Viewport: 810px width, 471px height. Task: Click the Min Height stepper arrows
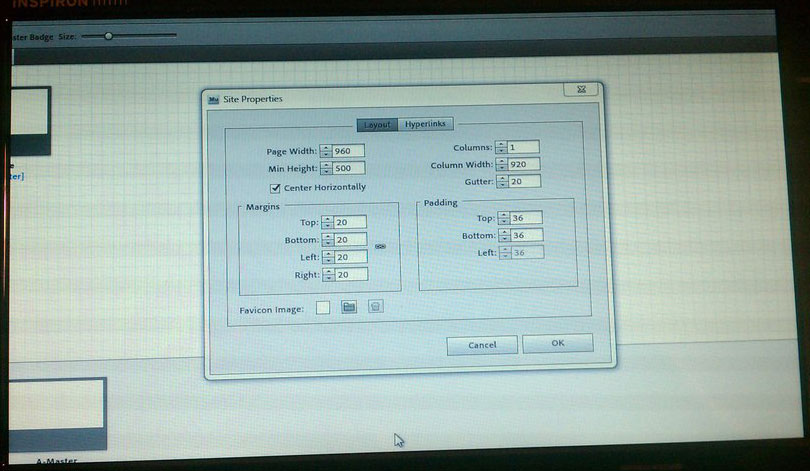point(326,168)
